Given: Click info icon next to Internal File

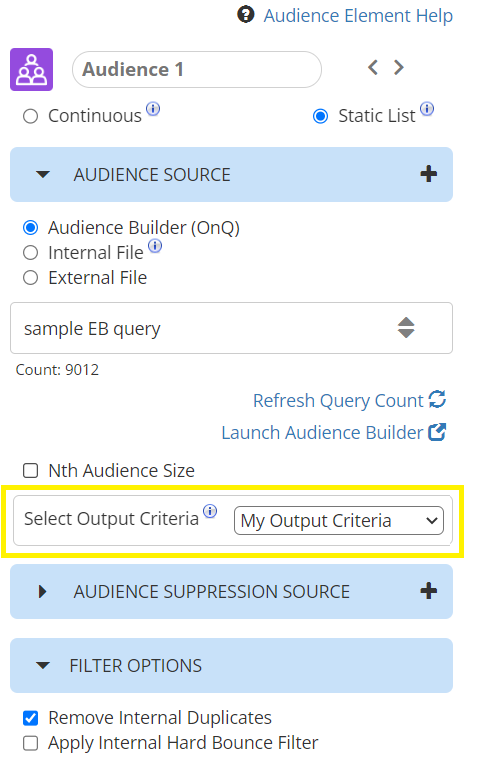Looking at the screenshot, I should tap(155, 246).
